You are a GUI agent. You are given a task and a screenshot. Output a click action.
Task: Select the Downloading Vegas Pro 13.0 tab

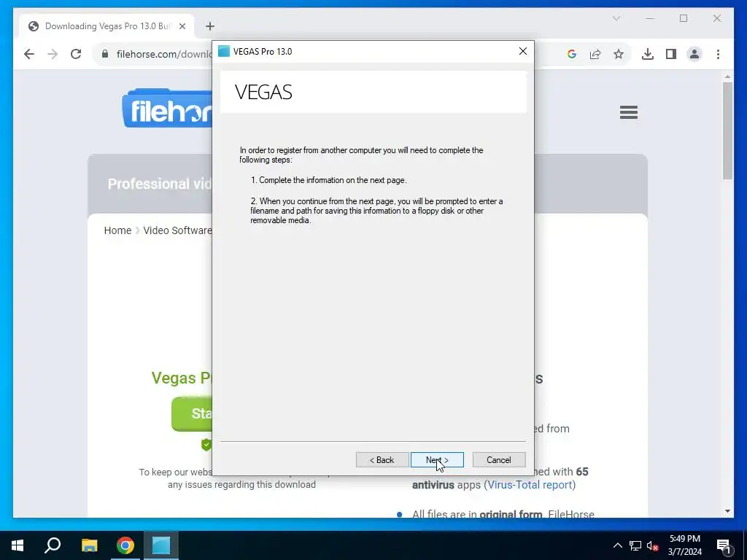pyautogui.click(x=107, y=26)
